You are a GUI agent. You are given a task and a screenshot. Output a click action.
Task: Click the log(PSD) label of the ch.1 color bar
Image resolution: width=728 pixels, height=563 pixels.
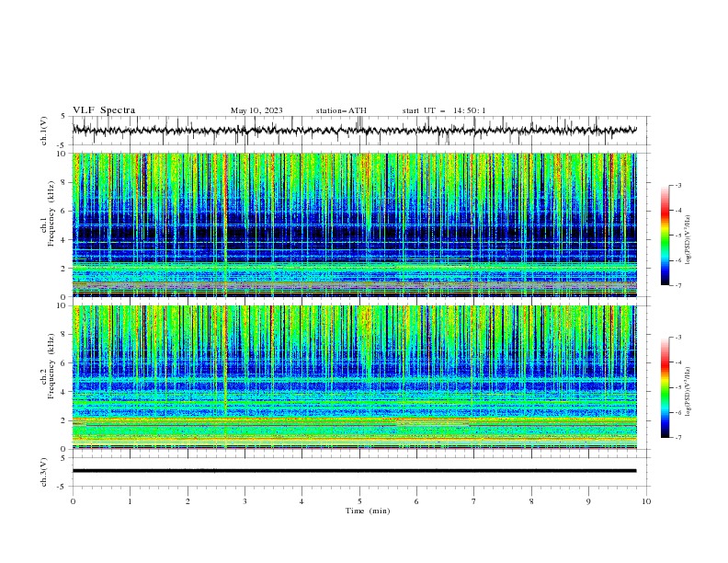[688, 240]
